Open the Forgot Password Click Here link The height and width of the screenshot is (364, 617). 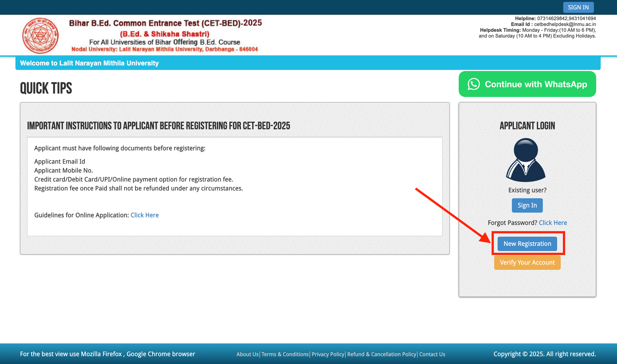(553, 223)
